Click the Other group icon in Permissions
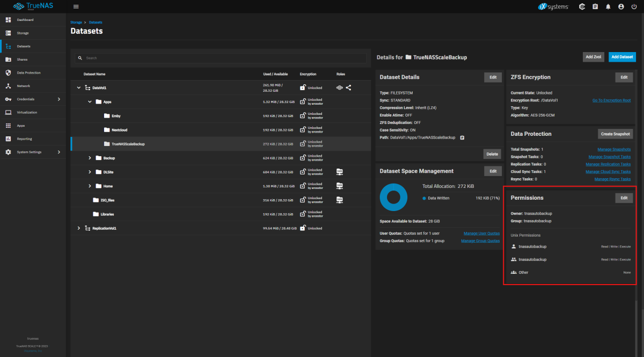Screen dimensions: 644x357 pos(514,272)
